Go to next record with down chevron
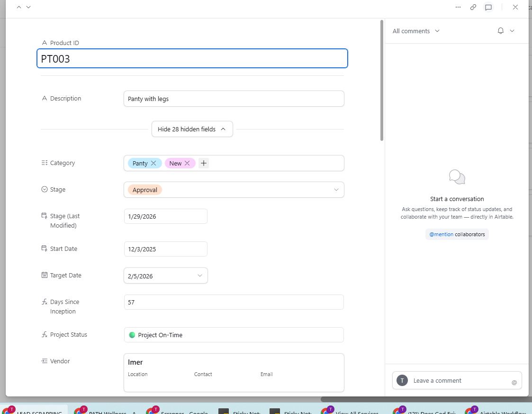 click(28, 7)
